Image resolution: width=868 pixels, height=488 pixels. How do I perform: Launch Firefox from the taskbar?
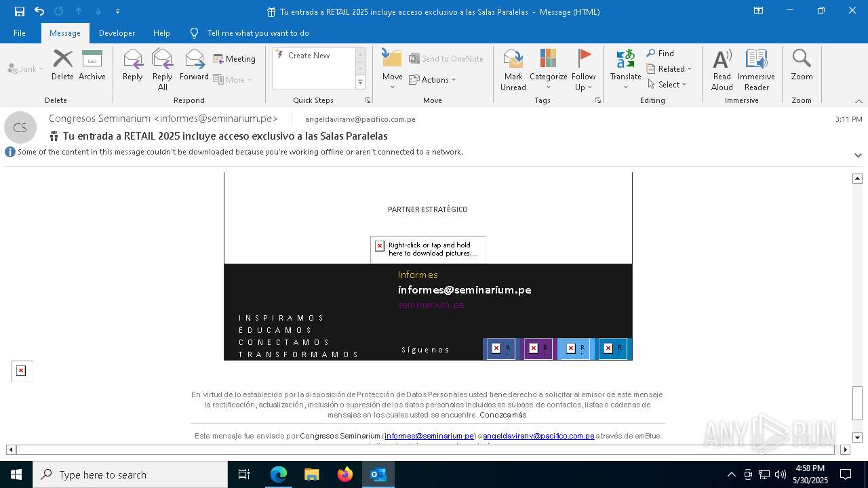345,474
